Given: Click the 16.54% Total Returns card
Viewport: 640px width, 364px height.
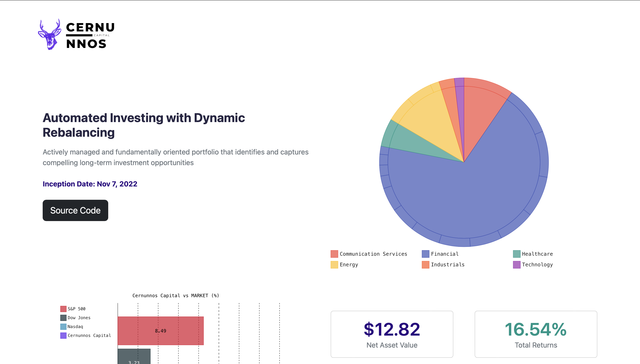Looking at the screenshot, I should pos(536,334).
